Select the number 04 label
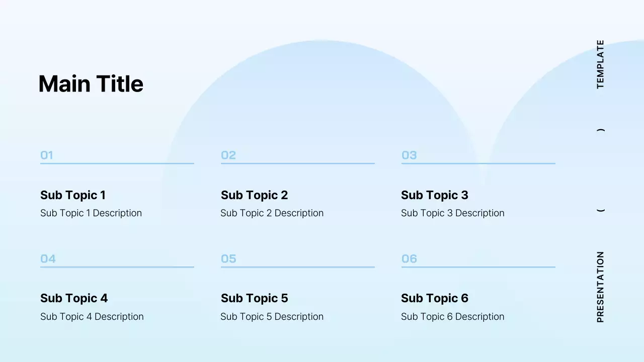This screenshot has width=644, height=362. tap(48, 259)
